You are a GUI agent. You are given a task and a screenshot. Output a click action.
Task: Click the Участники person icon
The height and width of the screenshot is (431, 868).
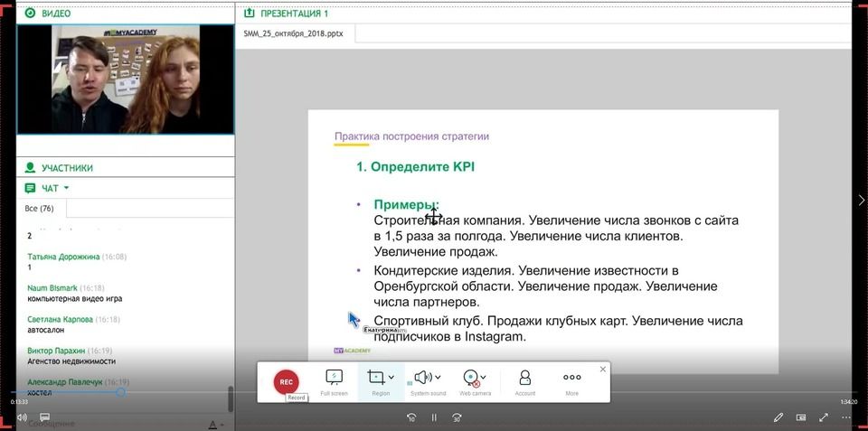coord(30,168)
